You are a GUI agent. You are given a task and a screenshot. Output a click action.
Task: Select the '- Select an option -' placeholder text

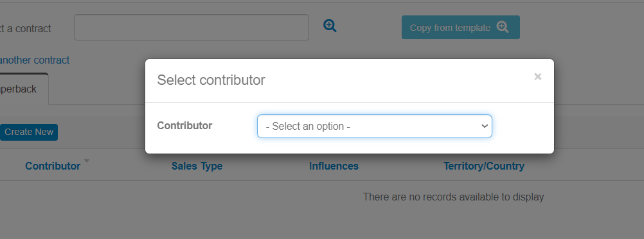pos(308,127)
